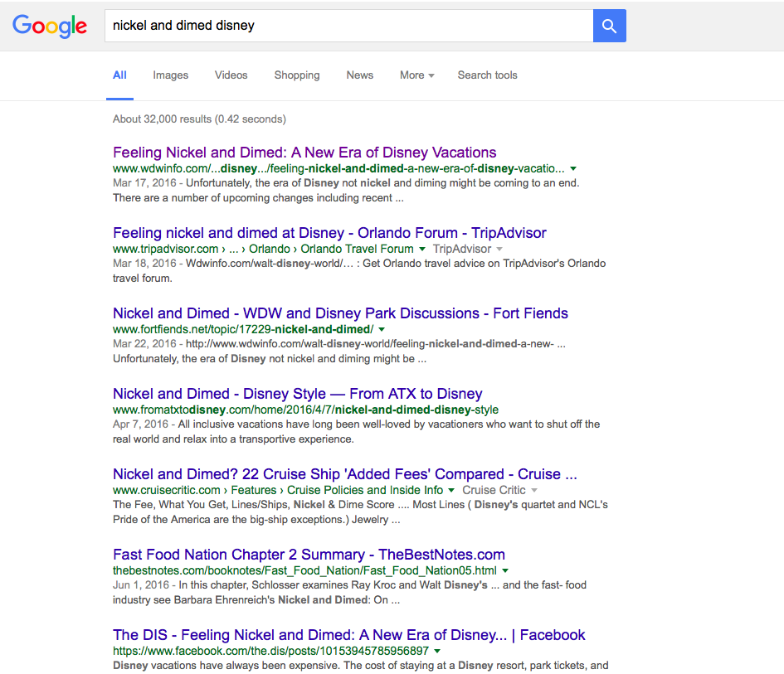Open 'The DIS - Feeling Nickel and Dimed' Facebook result
784x674 pixels.
349,634
